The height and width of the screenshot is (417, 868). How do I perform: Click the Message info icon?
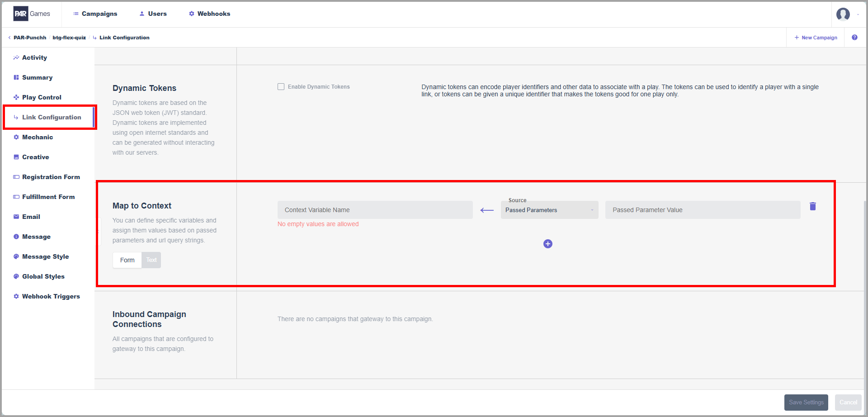coord(16,237)
